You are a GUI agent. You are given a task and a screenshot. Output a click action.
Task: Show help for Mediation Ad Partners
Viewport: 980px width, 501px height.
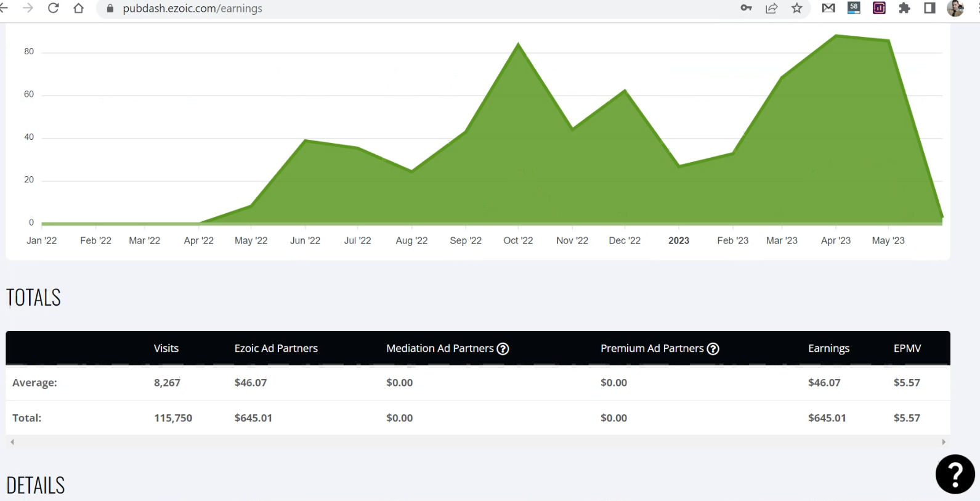tap(503, 349)
